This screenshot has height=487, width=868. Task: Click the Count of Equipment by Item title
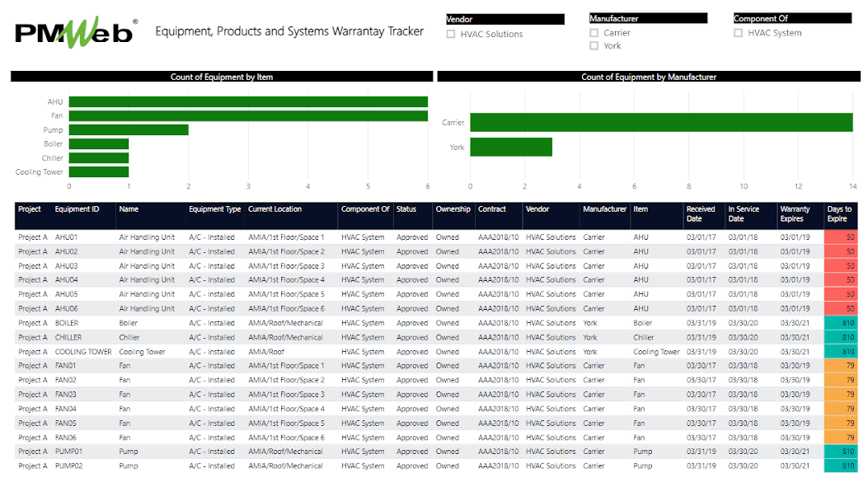tap(222, 77)
